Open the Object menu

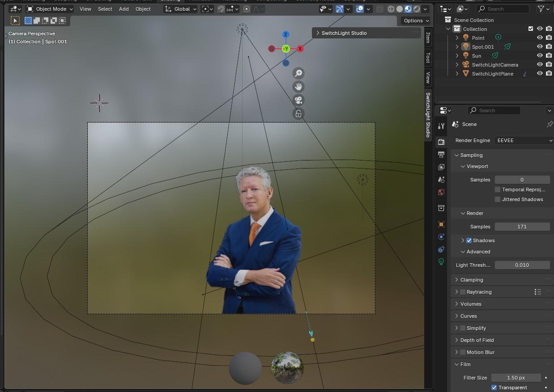pyautogui.click(x=143, y=9)
